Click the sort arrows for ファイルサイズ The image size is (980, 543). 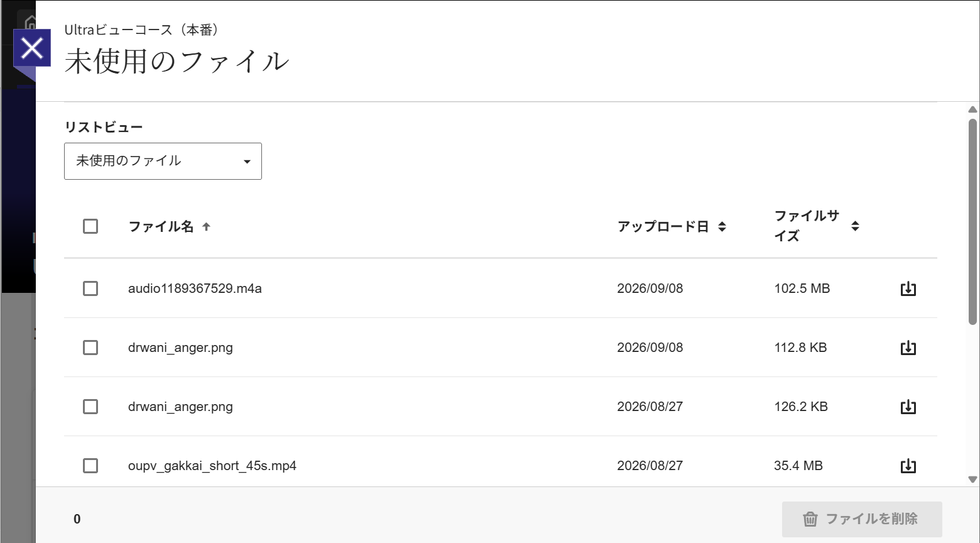(x=855, y=226)
